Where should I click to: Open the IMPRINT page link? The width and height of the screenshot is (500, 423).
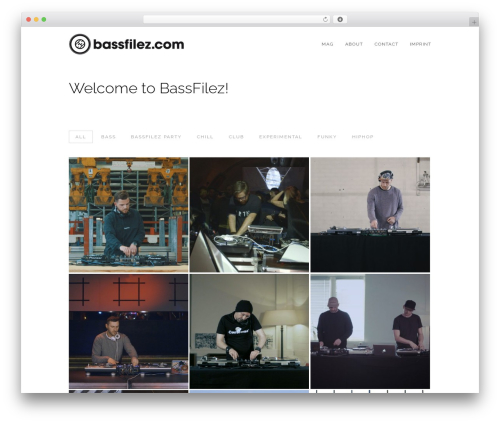coord(420,44)
